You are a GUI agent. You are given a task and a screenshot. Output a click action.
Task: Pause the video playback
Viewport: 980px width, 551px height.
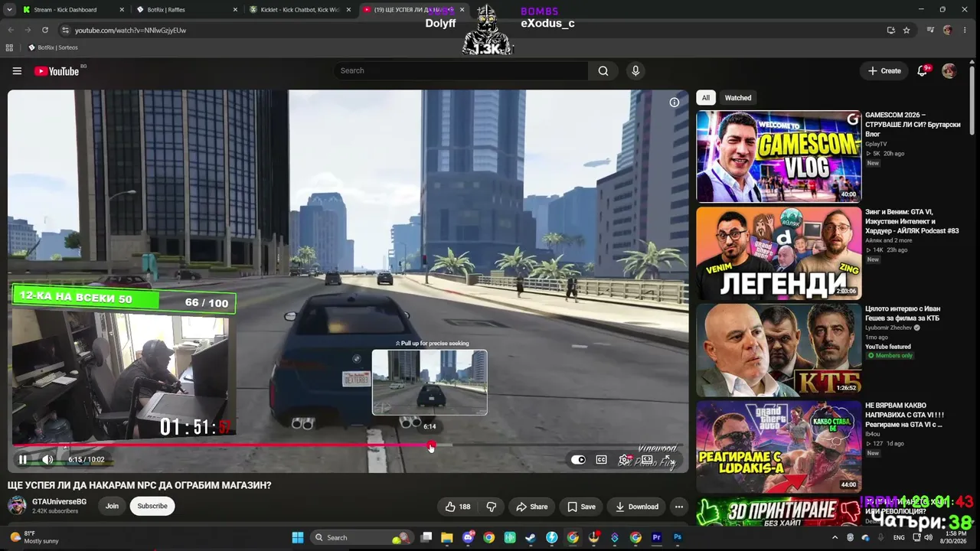[x=23, y=460]
